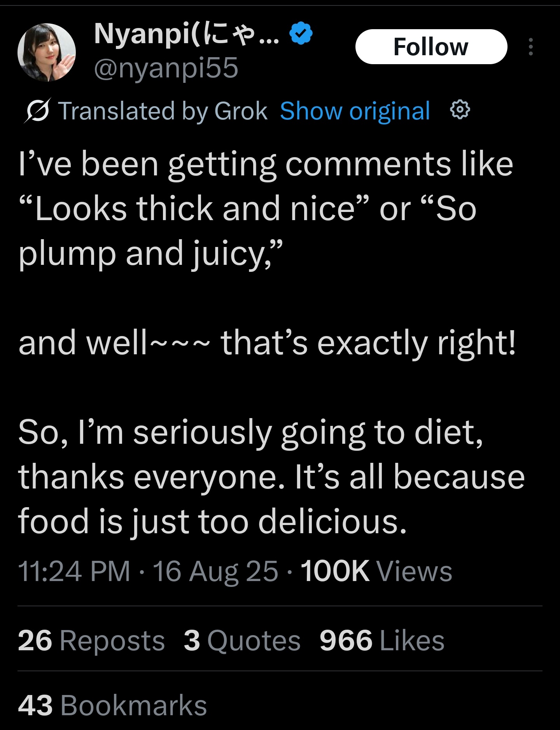Open the three-dot more options menu
Image resolution: width=560 pixels, height=730 pixels.
point(530,47)
